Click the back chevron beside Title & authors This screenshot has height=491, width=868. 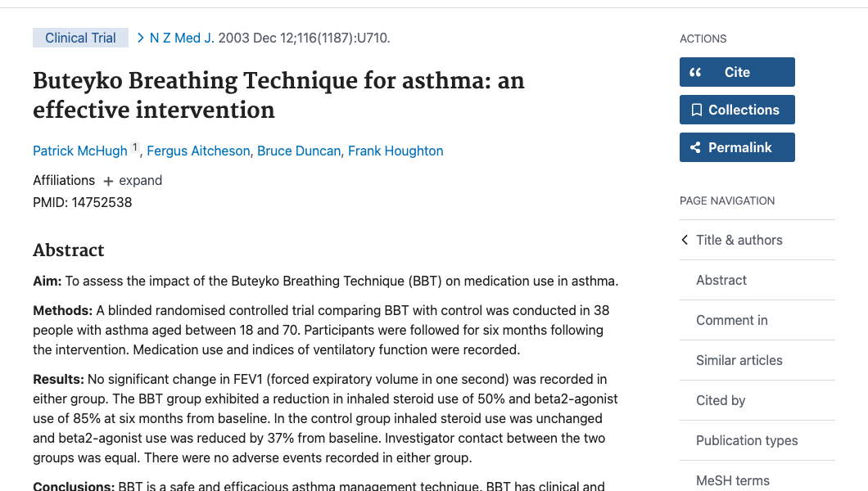(x=685, y=240)
